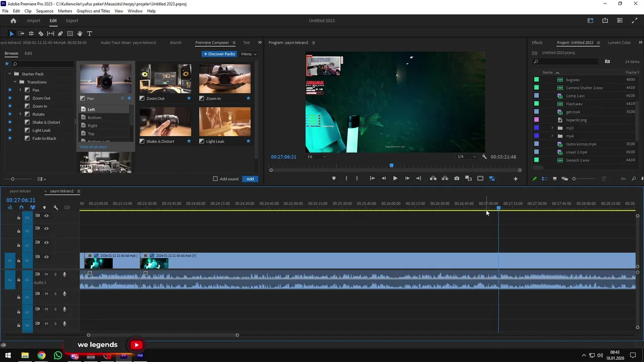The height and width of the screenshot is (362, 644).
Task: Click the Add button in Premiere Composer
Action: coord(250,179)
